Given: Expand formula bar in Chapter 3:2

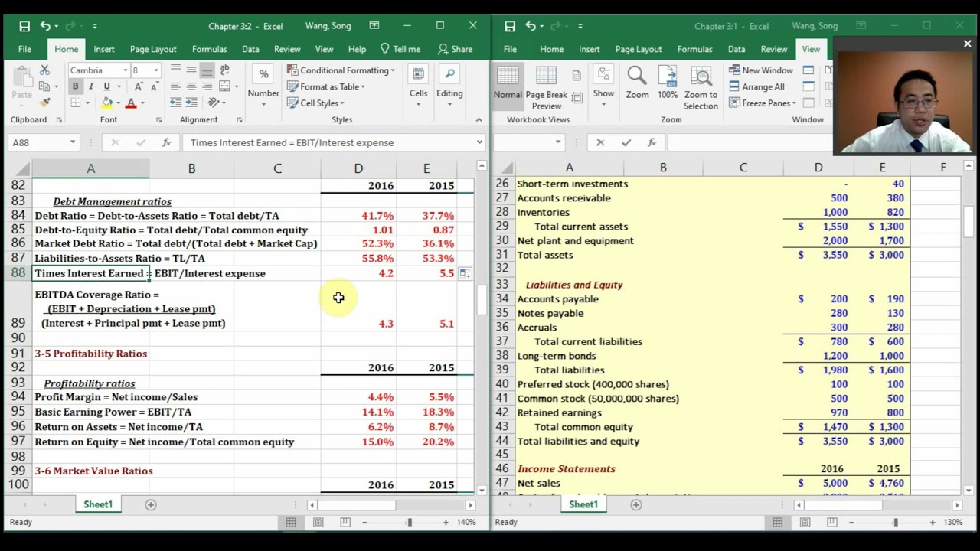Looking at the screenshot, I should click(479, 142).
